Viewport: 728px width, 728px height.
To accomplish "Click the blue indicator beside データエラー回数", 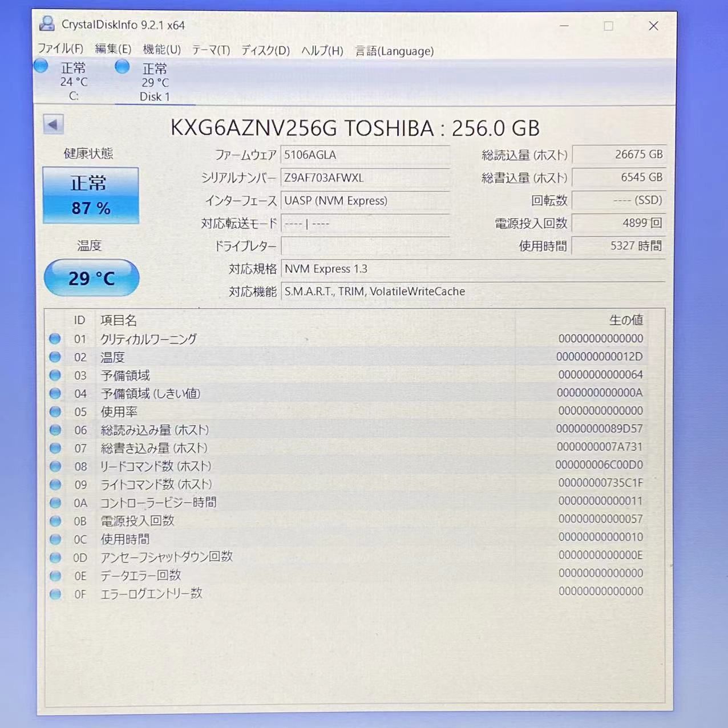I will 55,576.
